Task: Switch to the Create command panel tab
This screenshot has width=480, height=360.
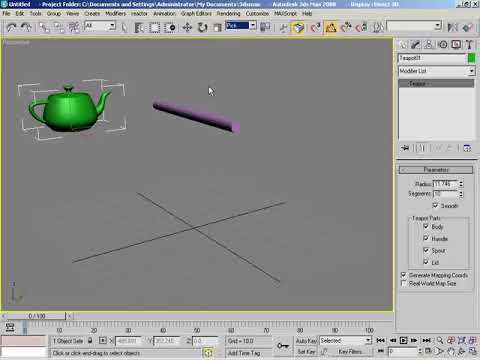Action: click(403, 45)
